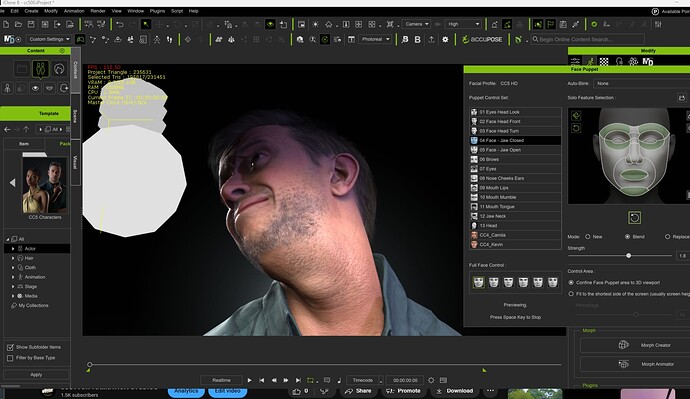Viewport: 690px width, 399px height.
Task: Open the settings gear icon in toolbar
Action: pyautogui.click(x=445, y=40)
